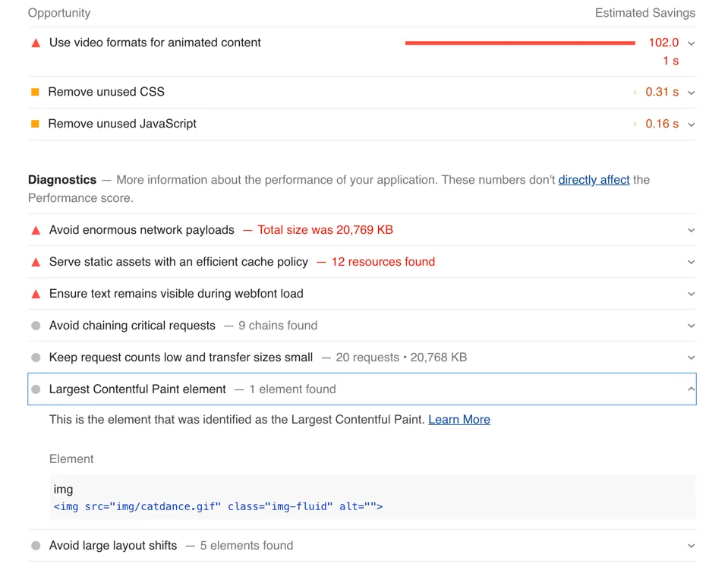Click red triangle beside Ensure text remains visible
The image size is (728, 583).
[36, 294]
